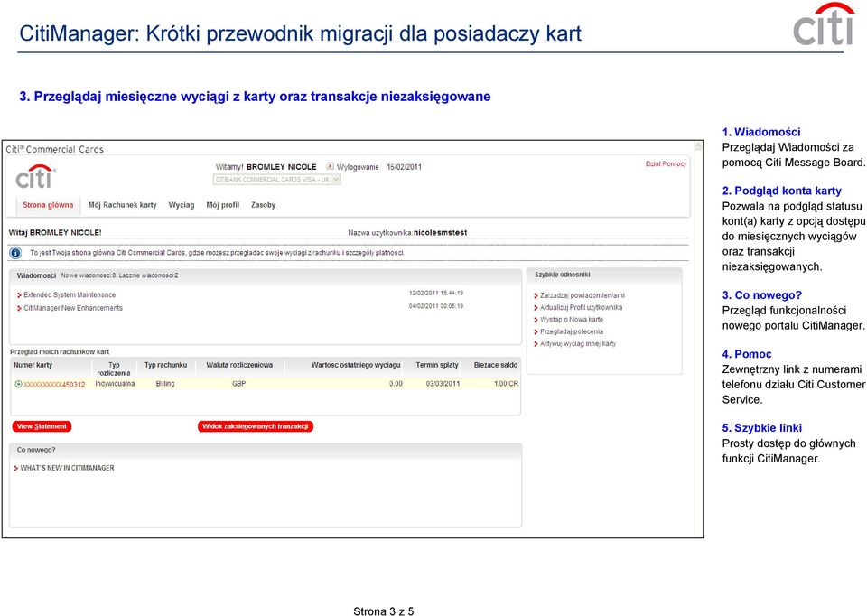Viewport: 867px width, 616px height.
Task: Click the username nicolesmstest text
Action: click(440, 233)
